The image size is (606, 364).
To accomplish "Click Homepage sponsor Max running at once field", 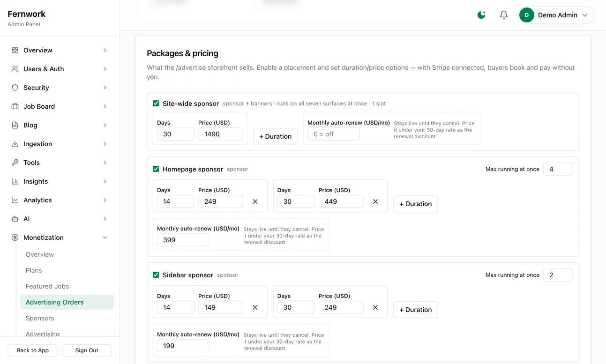I will pos(558,169).
